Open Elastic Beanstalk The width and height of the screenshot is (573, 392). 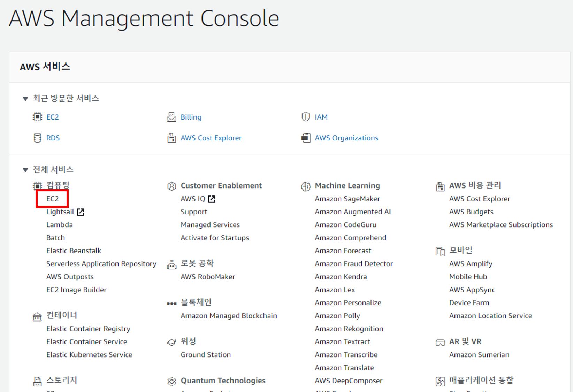[x=74, y=251]
